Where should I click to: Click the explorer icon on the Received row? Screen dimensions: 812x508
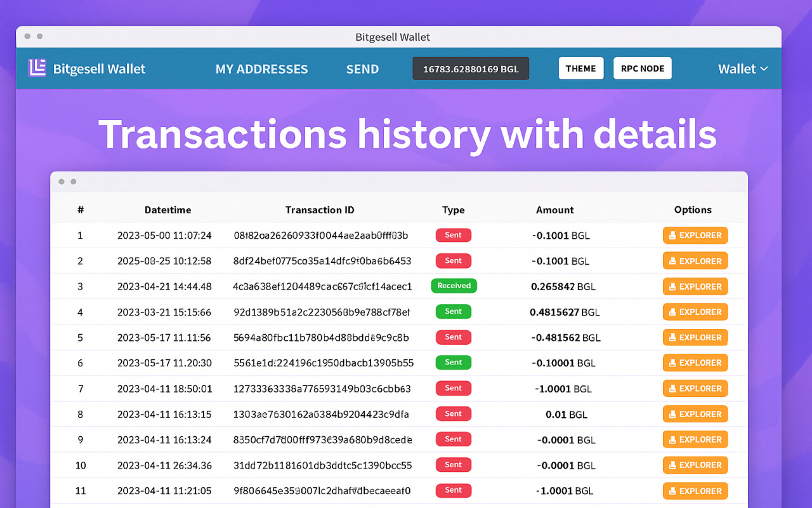point(672,286)
